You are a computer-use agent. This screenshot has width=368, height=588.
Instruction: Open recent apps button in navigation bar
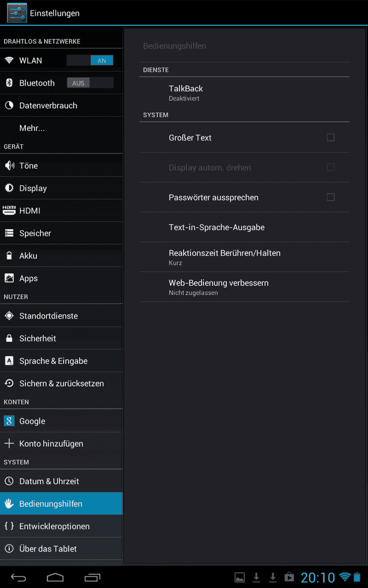[x=92, y=577]
